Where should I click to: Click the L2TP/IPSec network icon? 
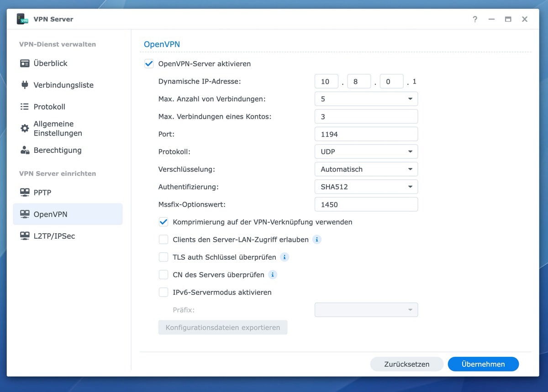click(x=25, y=236)
